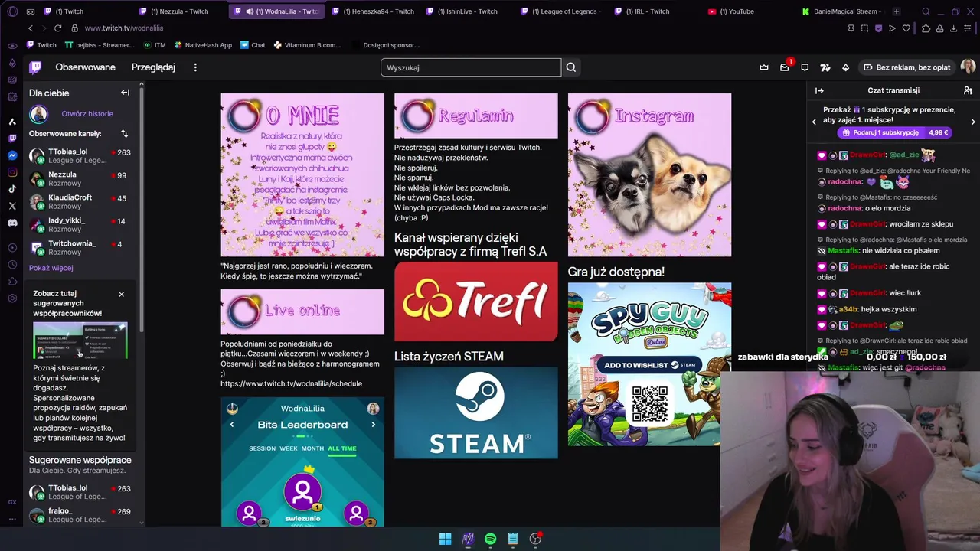
Task: Click the search magnifier button
Action: [x=571, y=67]
